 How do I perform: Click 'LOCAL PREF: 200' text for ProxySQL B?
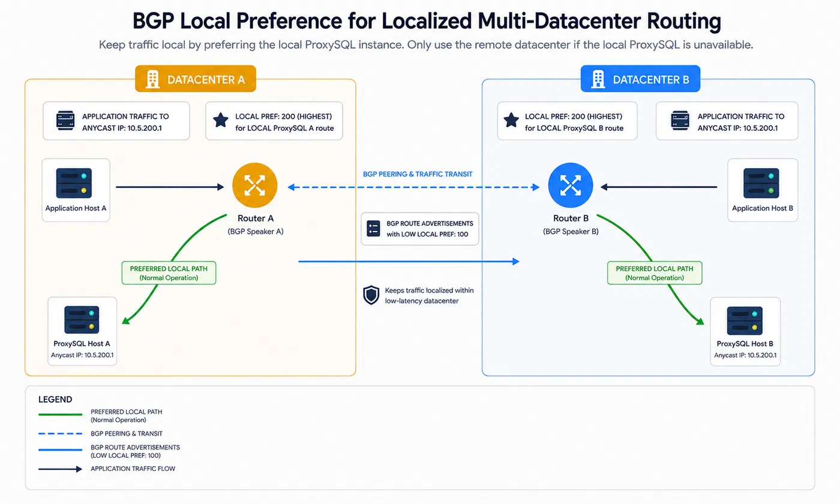[574, 116]
